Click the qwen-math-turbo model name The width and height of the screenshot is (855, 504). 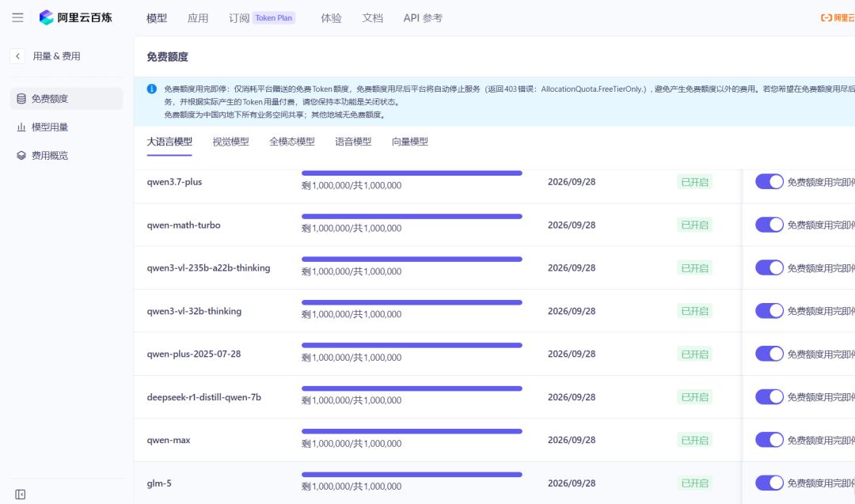click(184, 225)
